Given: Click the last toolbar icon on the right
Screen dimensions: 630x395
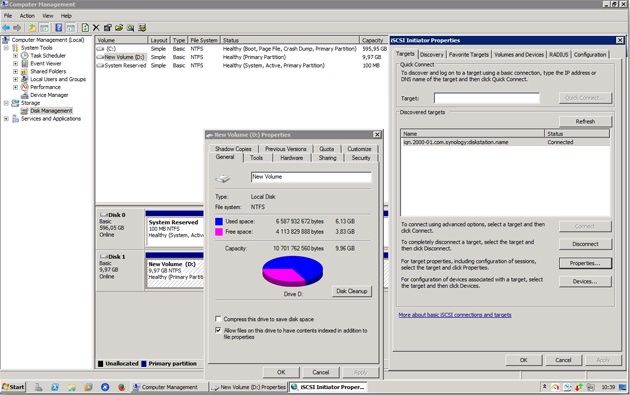Looking at the screenshot, I should tap(142, 28).
